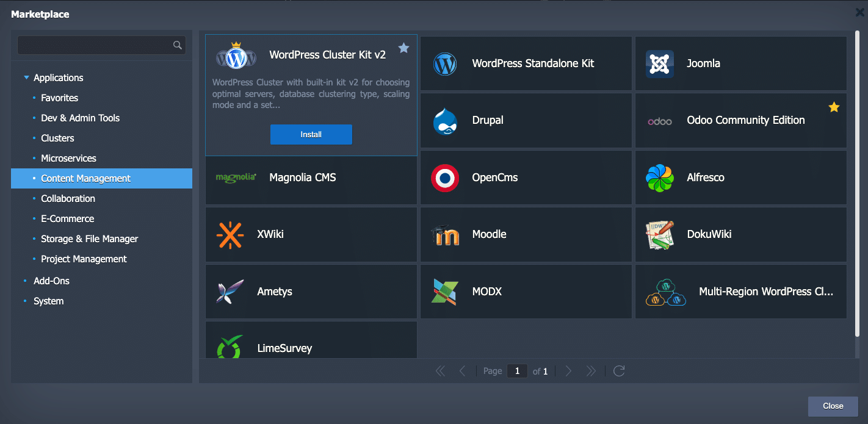Select the Ametys application title
The width and height of the screenshot is (868, 424).
275,292
